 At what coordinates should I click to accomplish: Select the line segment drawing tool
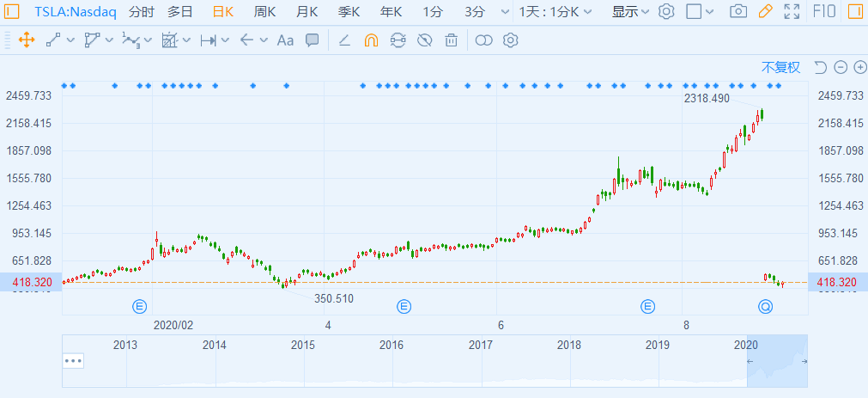[53, 40]
